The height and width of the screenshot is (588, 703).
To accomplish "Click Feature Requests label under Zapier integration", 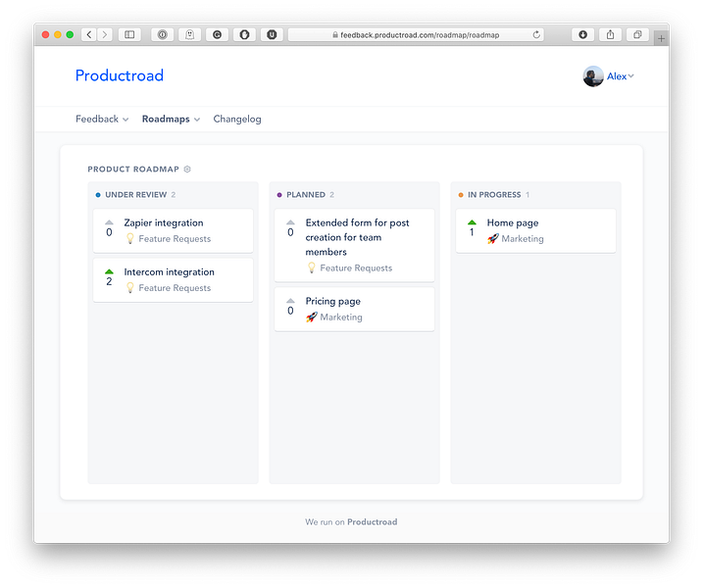I will [x=175, y=239].
